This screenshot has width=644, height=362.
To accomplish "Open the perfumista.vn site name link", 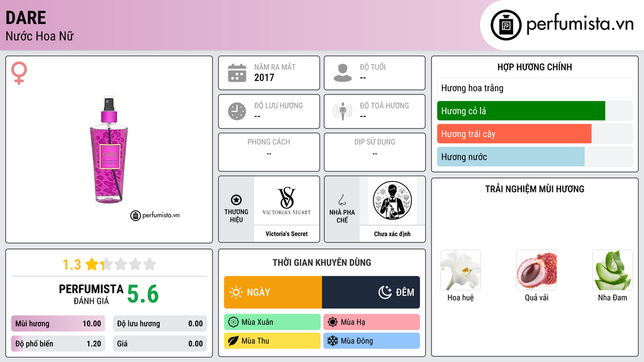I will pyautogui.click(x=580, y=24).
